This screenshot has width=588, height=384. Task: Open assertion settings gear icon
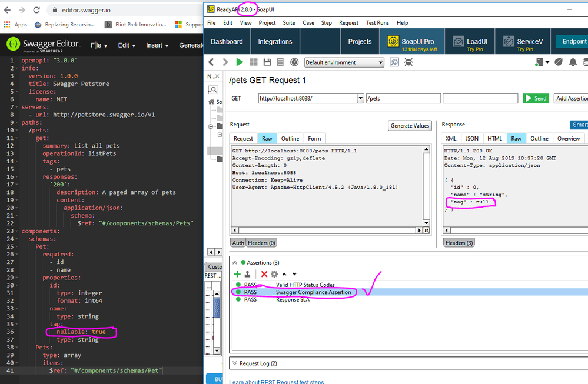[274, 274]
